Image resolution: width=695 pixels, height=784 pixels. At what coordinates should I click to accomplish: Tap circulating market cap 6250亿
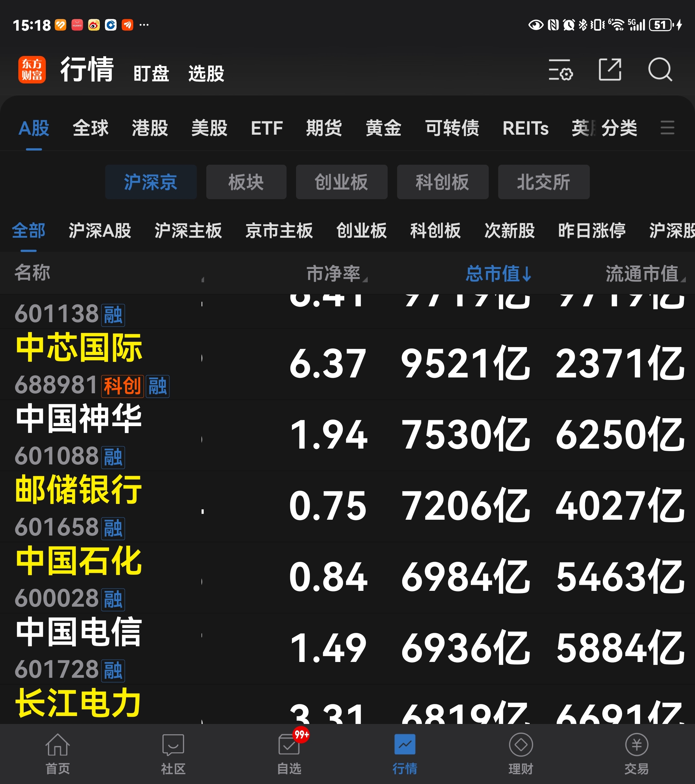620,434
